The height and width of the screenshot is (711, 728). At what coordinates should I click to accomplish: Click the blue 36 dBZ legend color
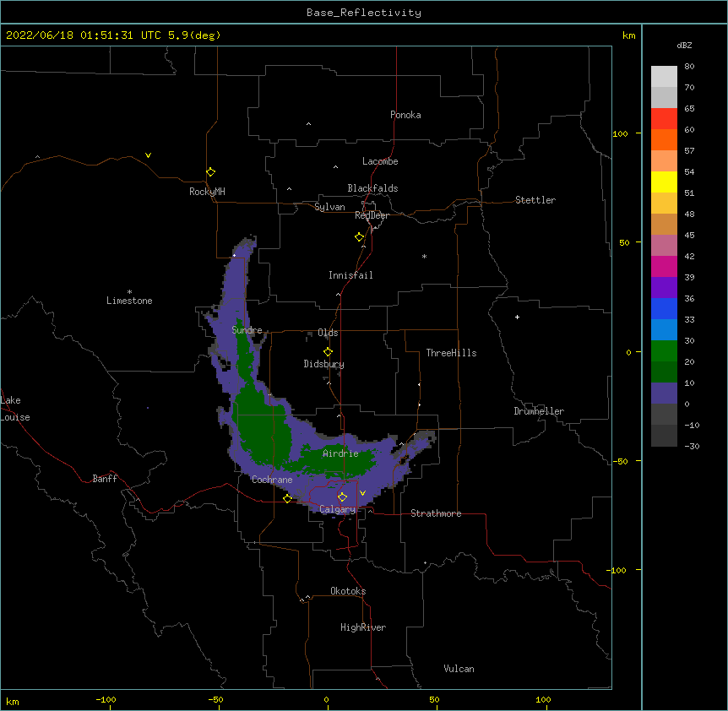coord(664,308)
